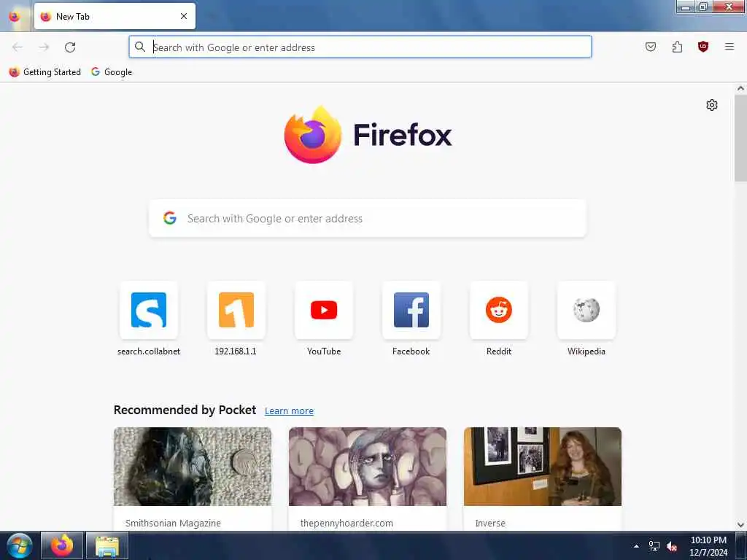Open the Wikipedia shortcut tile

[x=587, y=310]
